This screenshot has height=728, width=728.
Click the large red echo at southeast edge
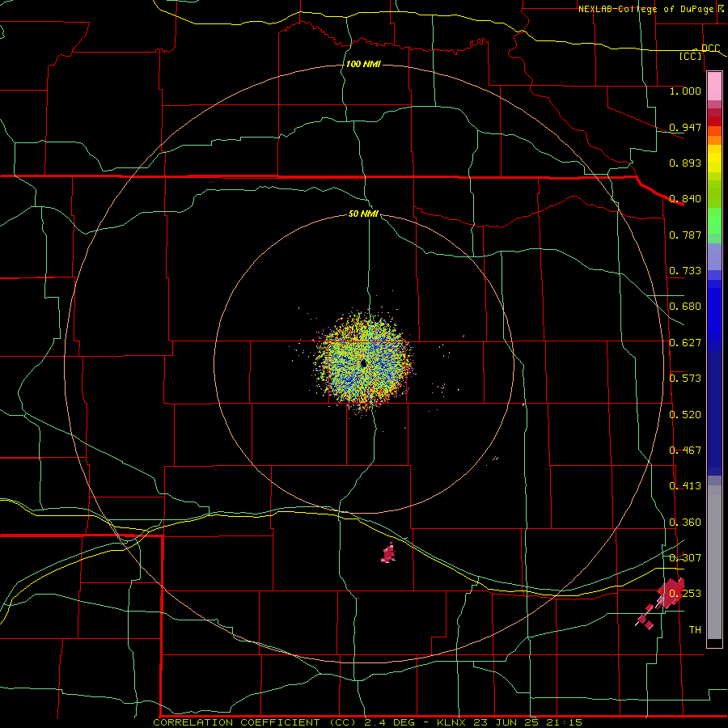[671, 593]
